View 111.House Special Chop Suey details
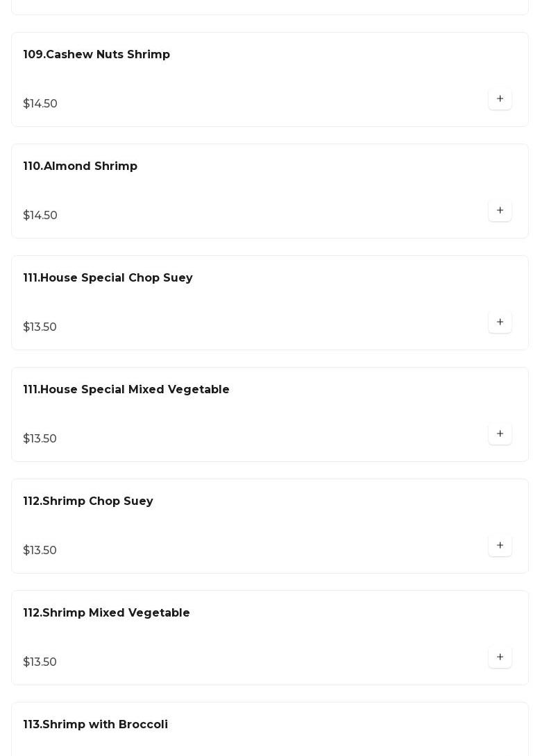This screenshot has height=756, width=540. 108,278
